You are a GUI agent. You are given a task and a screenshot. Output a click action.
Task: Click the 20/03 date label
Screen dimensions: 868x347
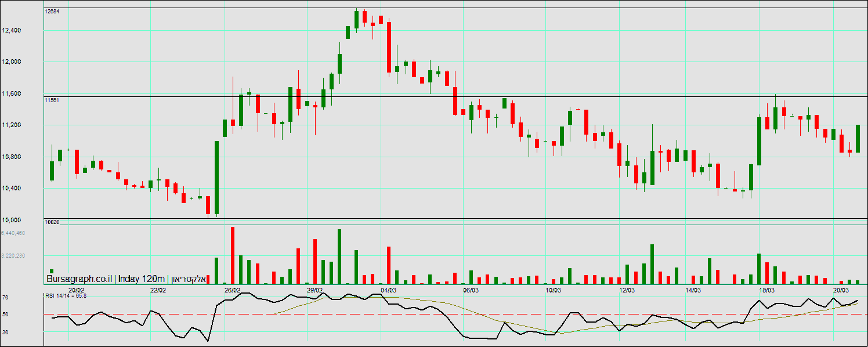[x=841, y=290]
